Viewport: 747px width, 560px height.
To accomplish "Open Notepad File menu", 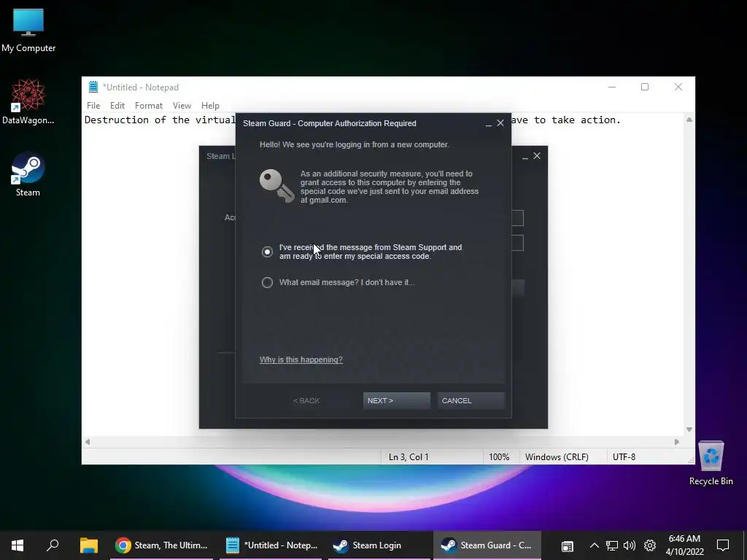I will coord(93,106).
